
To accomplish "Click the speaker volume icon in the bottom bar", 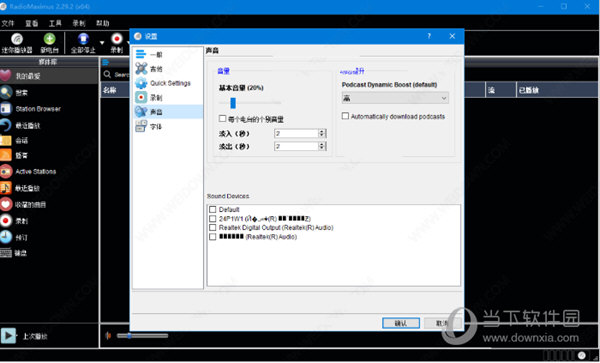I will pos(108,335).
